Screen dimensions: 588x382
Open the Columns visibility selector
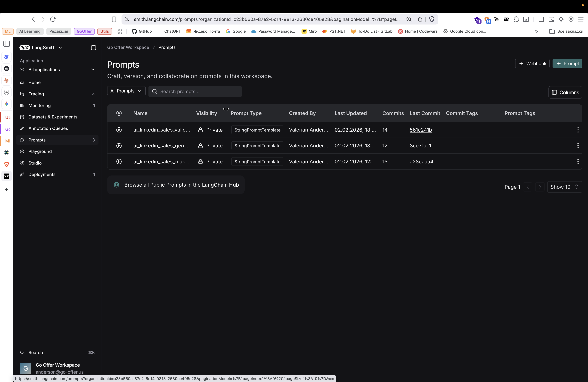click(x=565, y=92)
